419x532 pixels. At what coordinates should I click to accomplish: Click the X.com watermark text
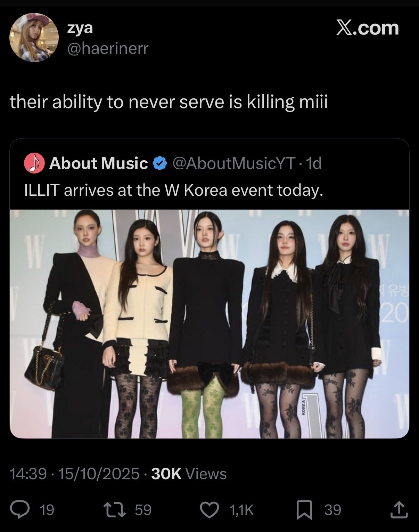[x=368, y=28]
